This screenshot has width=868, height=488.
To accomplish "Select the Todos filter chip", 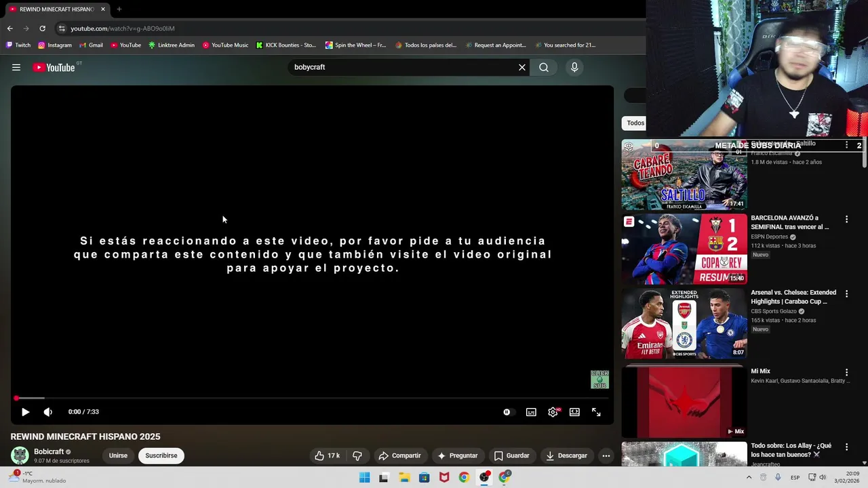I will 634,123.
